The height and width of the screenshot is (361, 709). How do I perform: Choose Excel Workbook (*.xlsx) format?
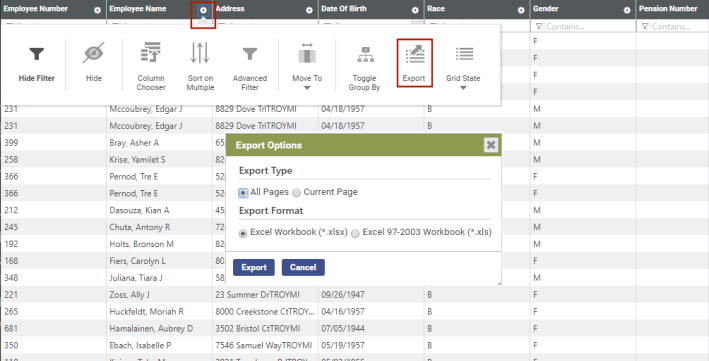(243, 233)
